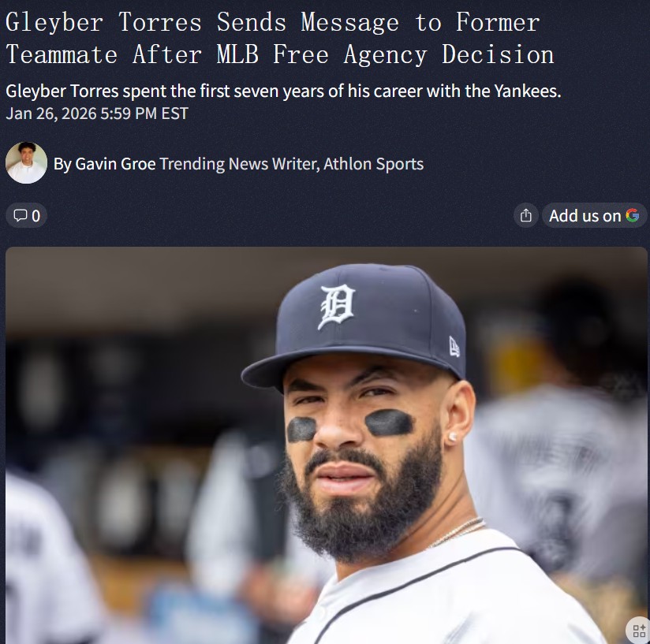The image size is (650, 644).
Task: Open the Gavin Groe author link
Action: tap(115, 164)
